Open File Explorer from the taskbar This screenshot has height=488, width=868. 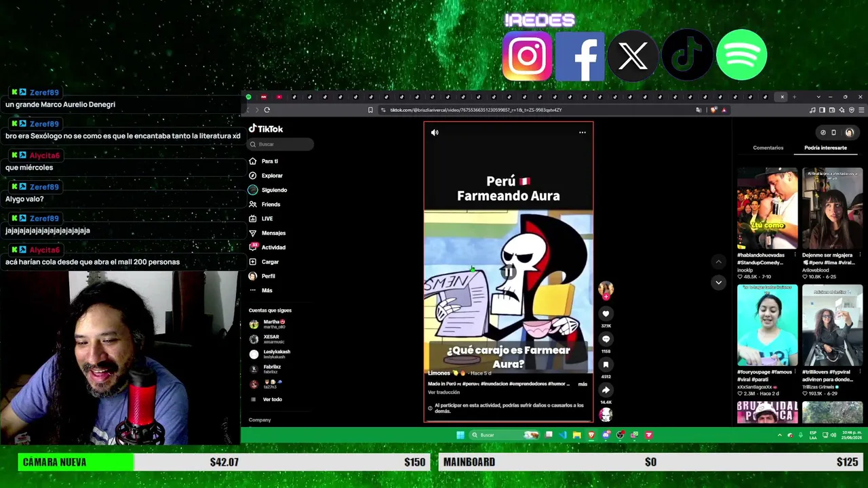coord(576,435)
